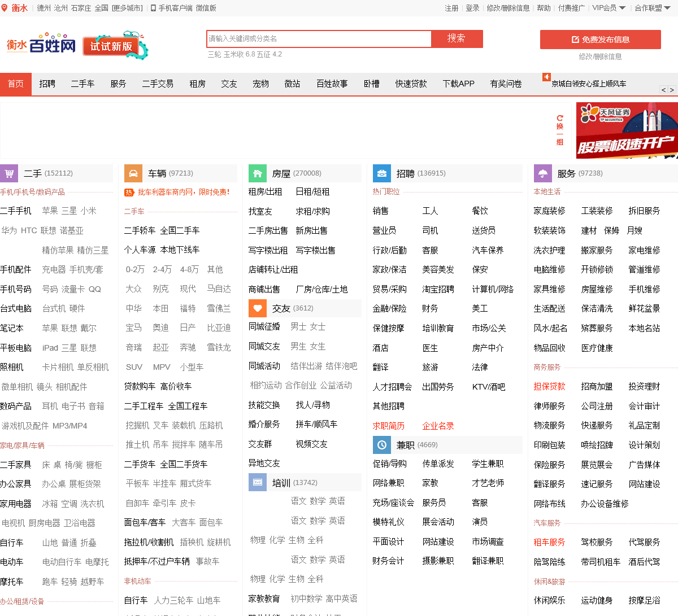Click the location pin icon beside 衡水

[x=5, y=8]
